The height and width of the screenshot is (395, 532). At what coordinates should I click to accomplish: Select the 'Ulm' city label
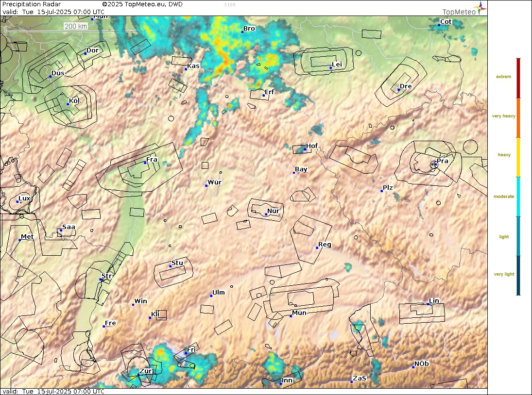tap(219, 292)
